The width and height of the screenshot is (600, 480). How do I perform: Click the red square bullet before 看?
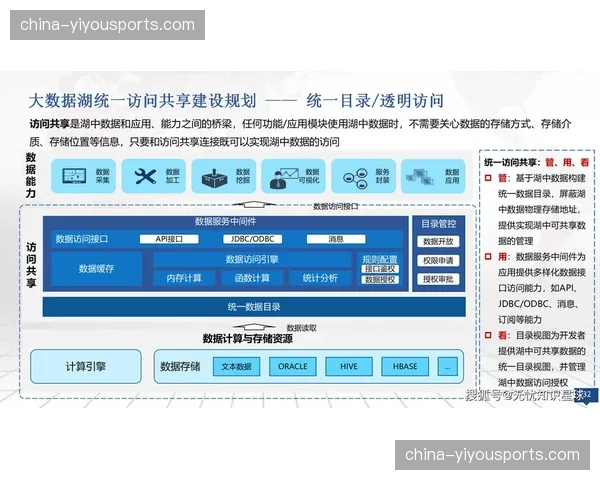point(488,335)
